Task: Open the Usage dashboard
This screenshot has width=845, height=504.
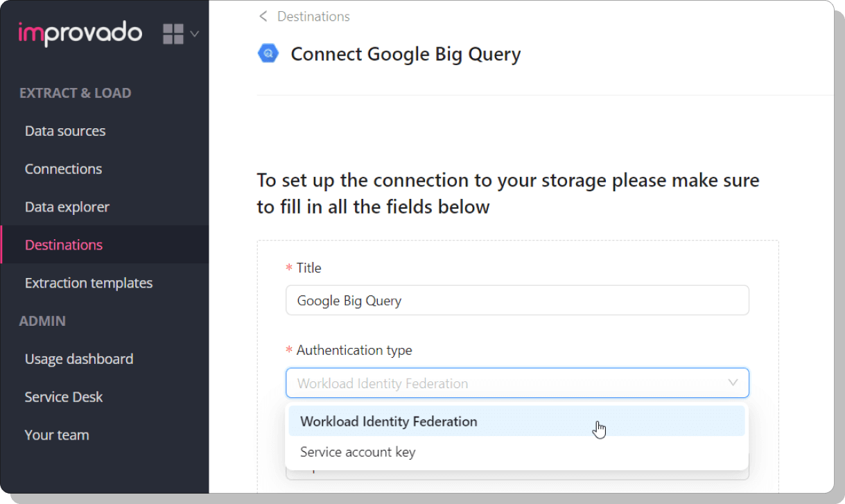Action: click(79, 359)
